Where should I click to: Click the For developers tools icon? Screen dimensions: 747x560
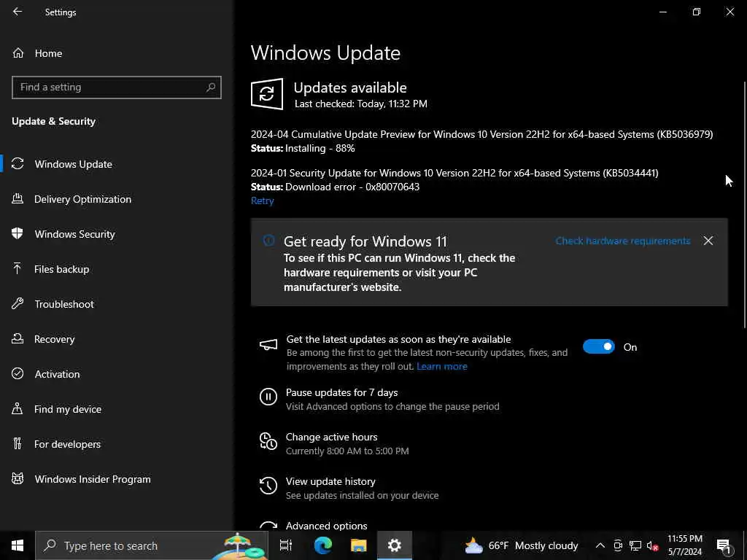pos(18,443)
